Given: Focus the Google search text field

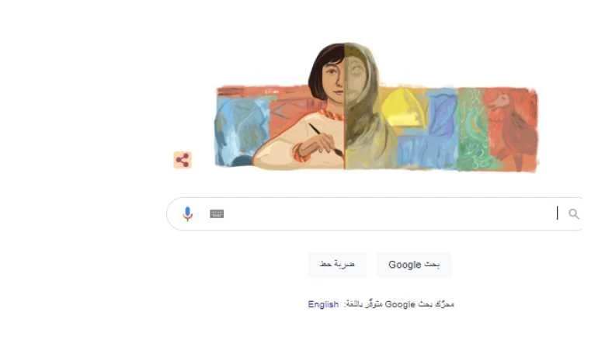Looking at the screenshot, I should (374, 213).
